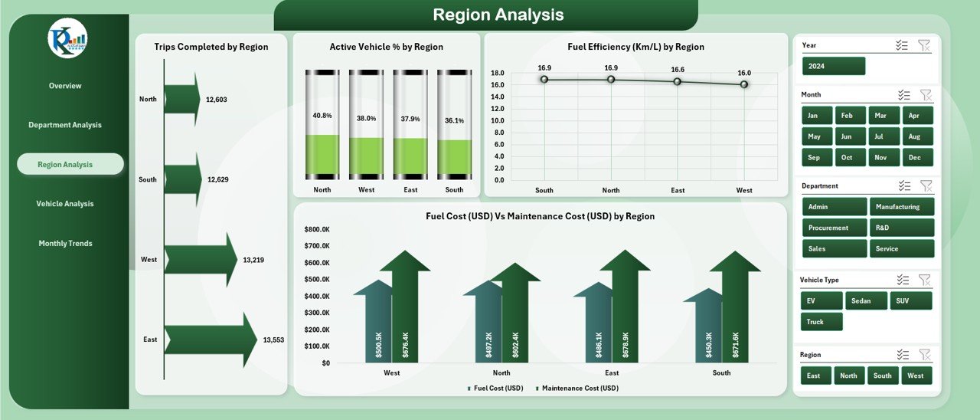This screenshot has height=420, width=980.
Task: Navigate to Department Analysis page
Action: 65,125
